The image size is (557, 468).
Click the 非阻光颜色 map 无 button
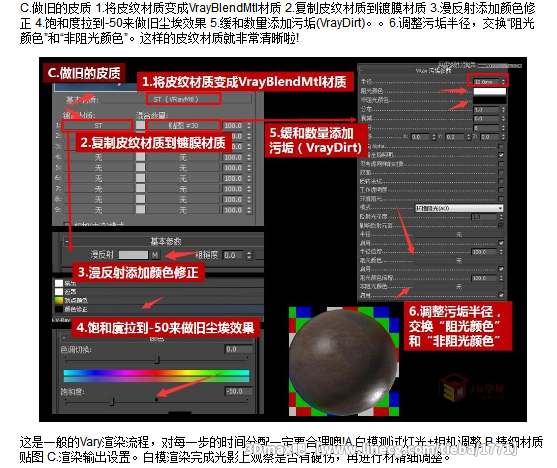click(459, 286)
